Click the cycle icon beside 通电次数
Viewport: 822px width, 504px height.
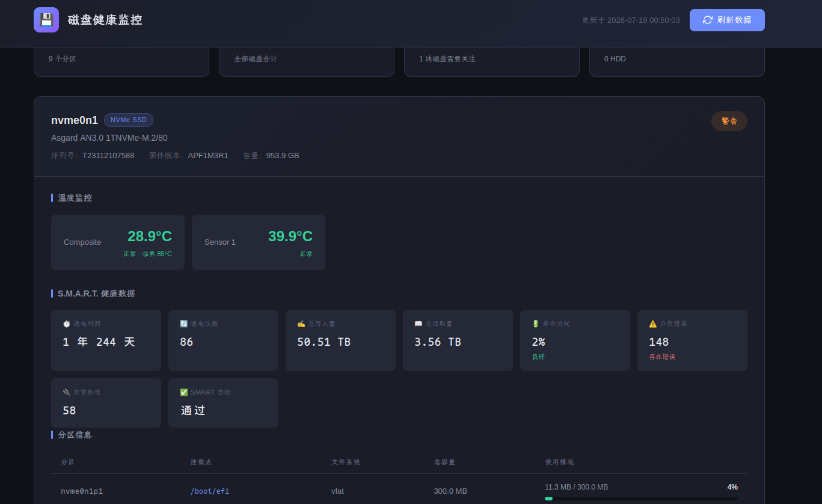pyautogui.click(x=184, y=324)
